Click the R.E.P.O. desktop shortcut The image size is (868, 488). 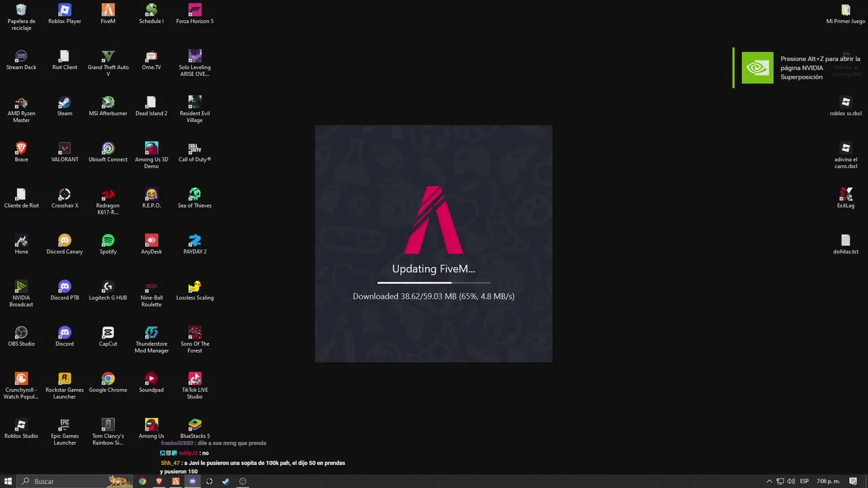(x=151, y=198)
